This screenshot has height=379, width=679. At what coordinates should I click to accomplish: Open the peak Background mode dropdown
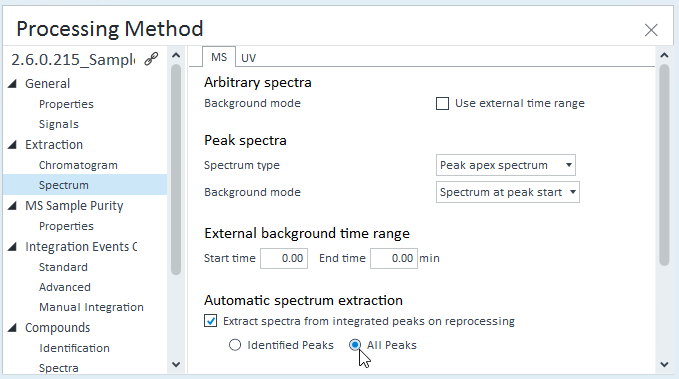point(508,192)
